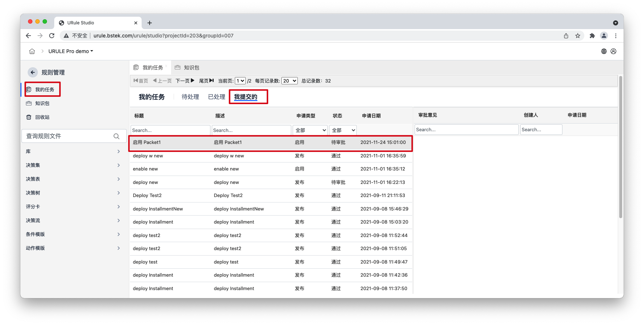644x325 pixels.
Task: Click the globe language icon
Action: click(x=604, y=51)
